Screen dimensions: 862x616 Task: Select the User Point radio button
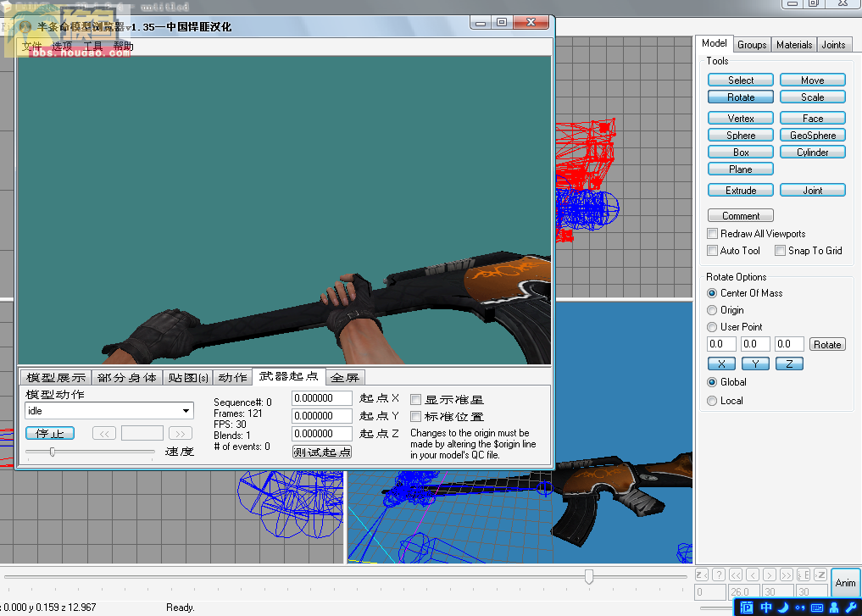click(x=713, y=327)
